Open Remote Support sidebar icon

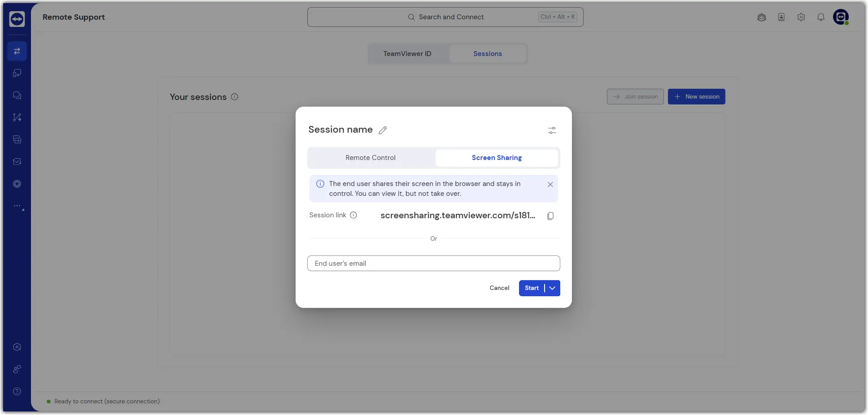(17, 51)
